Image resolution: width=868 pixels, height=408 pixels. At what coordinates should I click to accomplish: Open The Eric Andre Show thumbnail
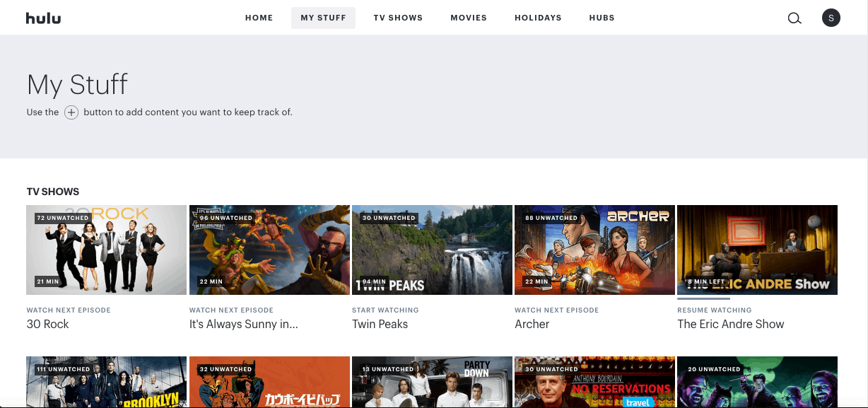pos(757,250)
